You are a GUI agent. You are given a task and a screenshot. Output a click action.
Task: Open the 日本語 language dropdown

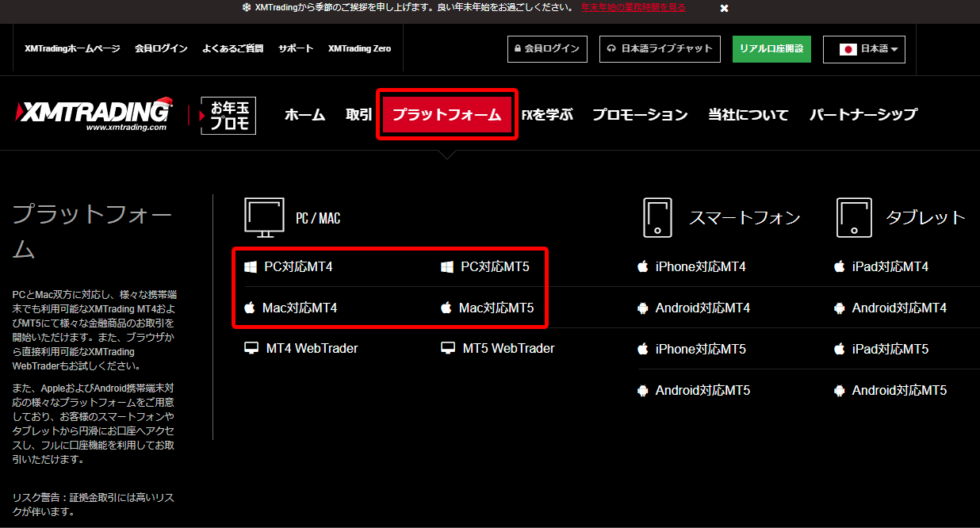(x=863, y=49)
